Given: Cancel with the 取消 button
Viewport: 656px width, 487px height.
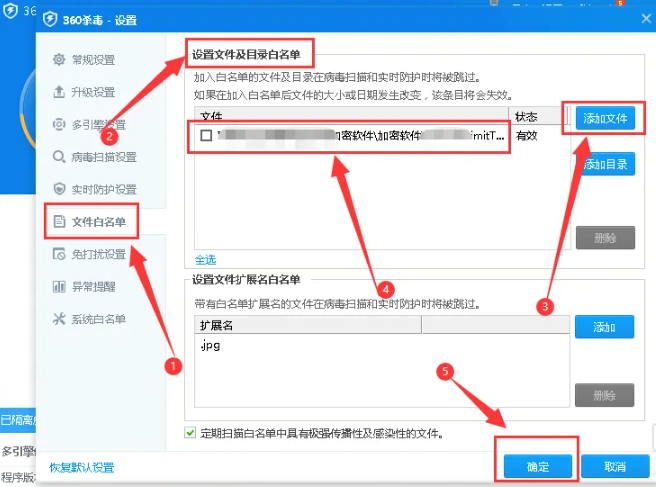Looking at the screenshot, I should pyautogui.click(x=615, y=466).
